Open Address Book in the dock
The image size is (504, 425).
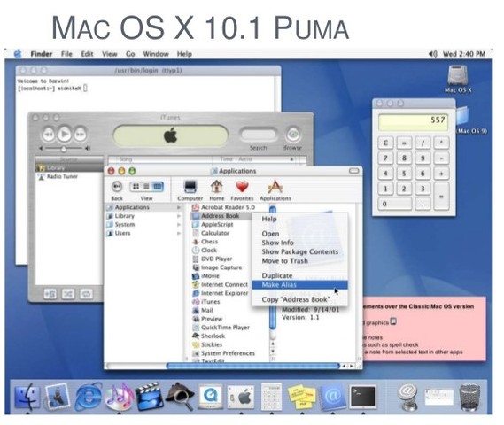[x=332, y=397]
